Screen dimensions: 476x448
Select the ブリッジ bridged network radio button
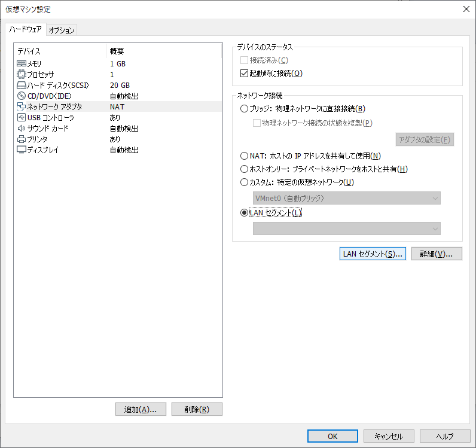click(x=244, y=108)
